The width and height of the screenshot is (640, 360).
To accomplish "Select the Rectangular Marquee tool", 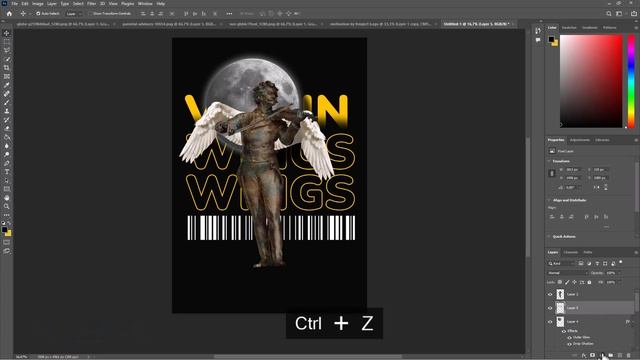I will pos(7,42).
